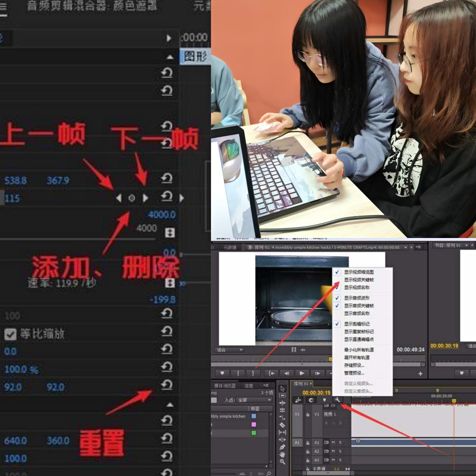Select the Razor tool in tools panel
The width and height of the screenshot is (476, 476).
click(x=282, y=425)
